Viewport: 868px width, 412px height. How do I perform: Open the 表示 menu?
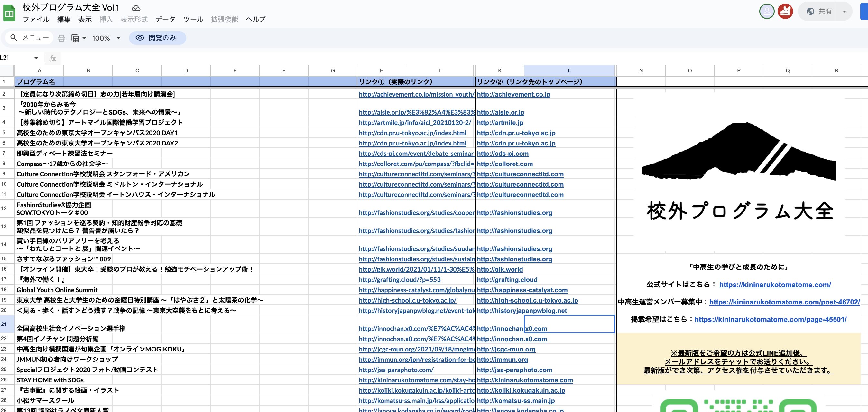pos(85,19)
